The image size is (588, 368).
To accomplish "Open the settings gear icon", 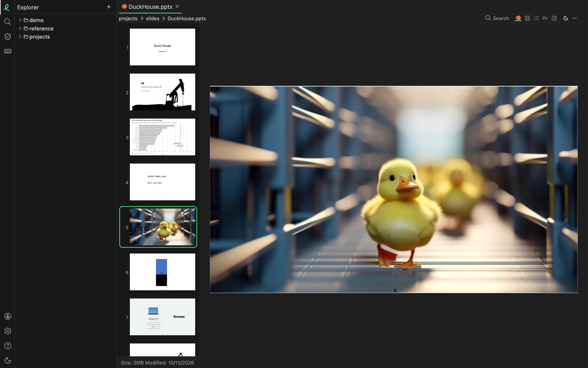I will click(x=8, y=331).
